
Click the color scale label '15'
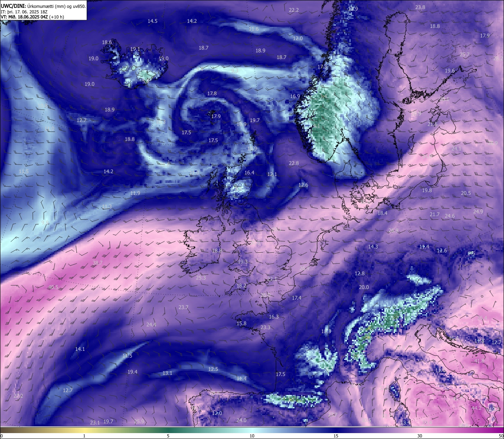pos(336,436)
